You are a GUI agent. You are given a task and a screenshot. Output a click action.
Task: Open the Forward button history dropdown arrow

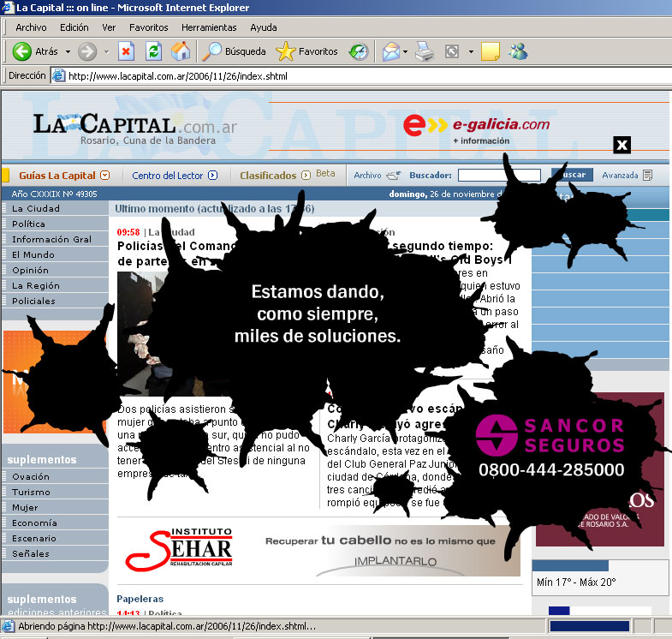coord(106,52)
